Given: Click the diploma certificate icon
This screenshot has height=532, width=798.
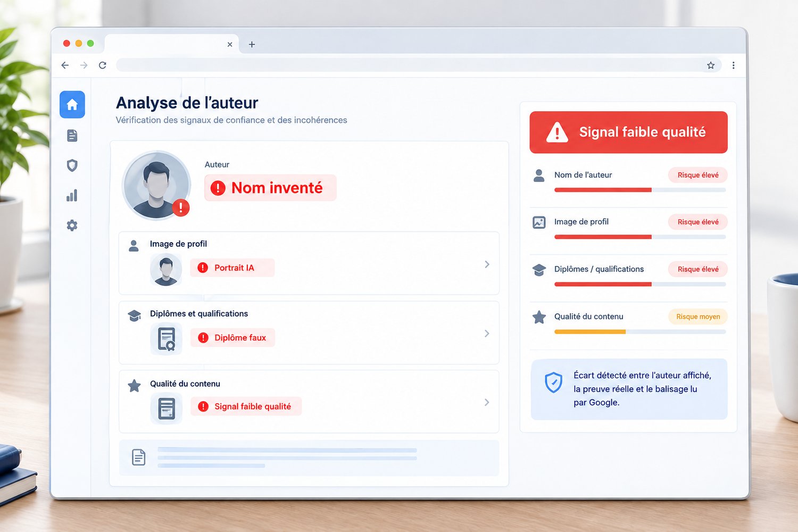Looking at the screenshot, I should point(167,339).
